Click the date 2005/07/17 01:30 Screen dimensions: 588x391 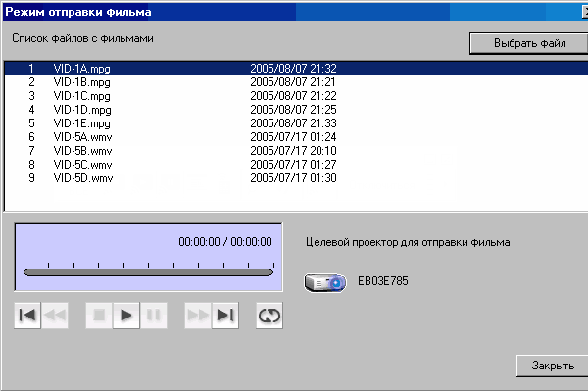[293, 178]
